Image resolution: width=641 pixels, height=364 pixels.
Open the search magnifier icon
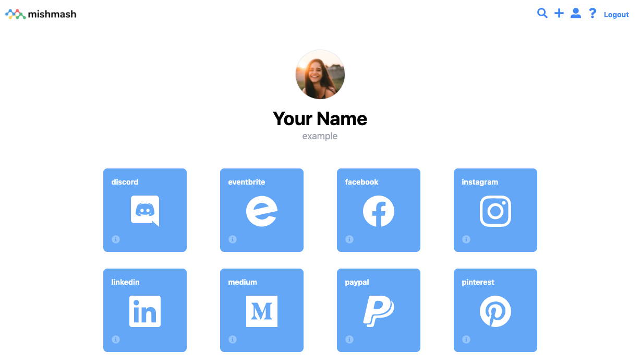(542, 14)
